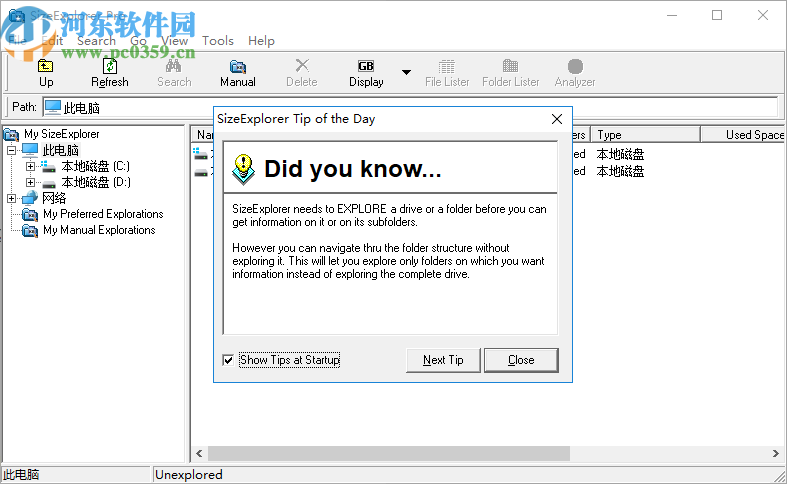The height and width of the screenshot is (484, 787).
Task: Expand the 本地磁盘 (C:) tree node
Action: coord(30,166)
